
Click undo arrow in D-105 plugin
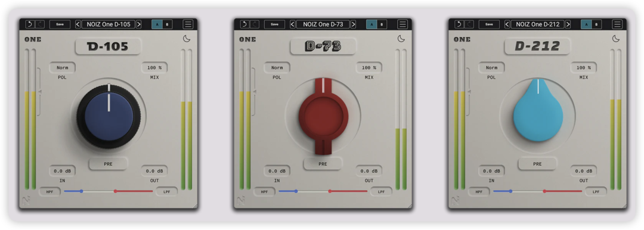[30, 24]
